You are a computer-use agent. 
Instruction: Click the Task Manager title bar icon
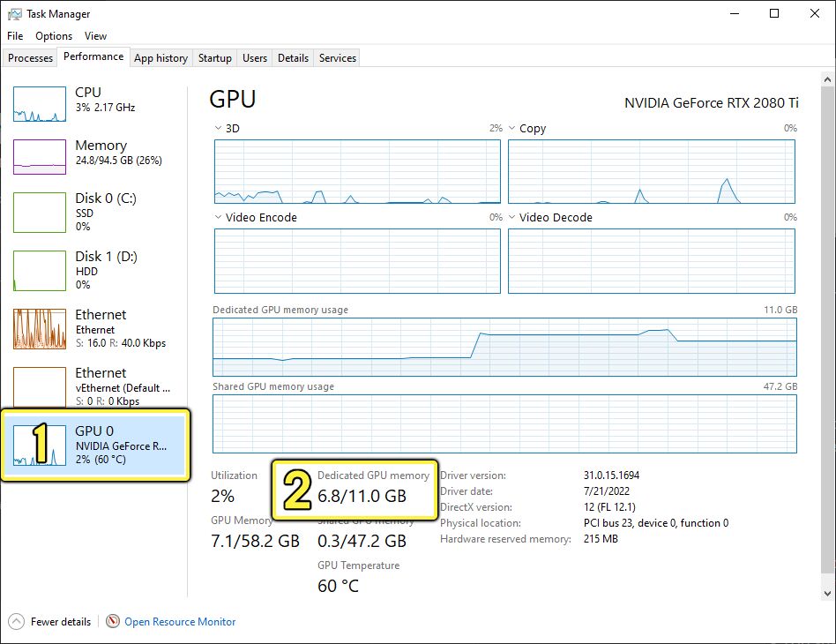click(x=12, y=13)
